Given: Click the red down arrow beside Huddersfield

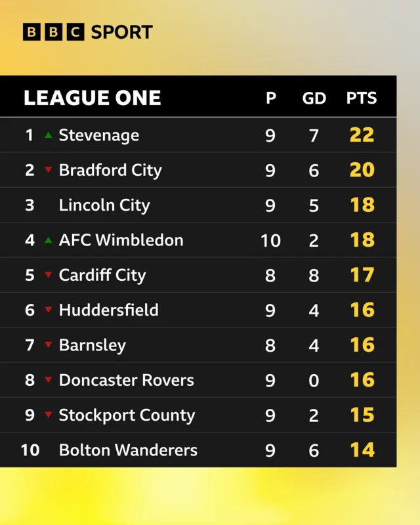Looking at the screenshot, I should [x=48, y=310].
